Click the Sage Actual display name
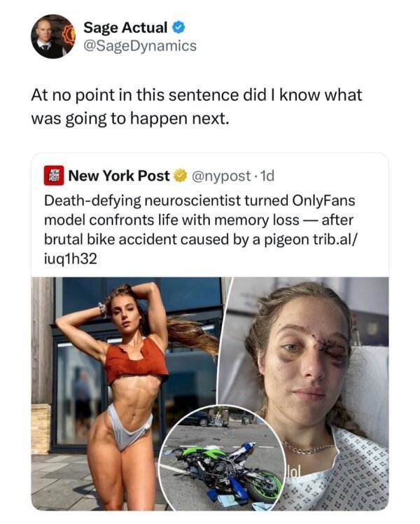The height and width of the screenshot is (524, 420). pyautogui.click(x=125, y=28)
